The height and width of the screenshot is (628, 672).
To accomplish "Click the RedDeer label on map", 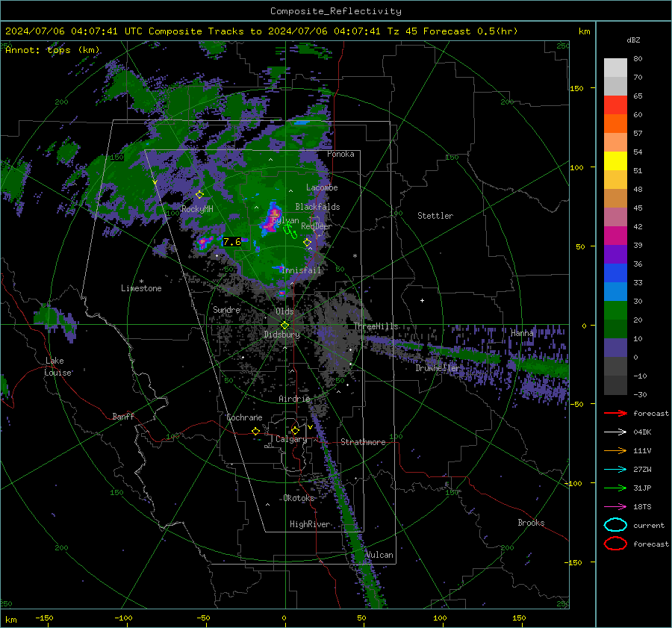I will coord(317,226).
